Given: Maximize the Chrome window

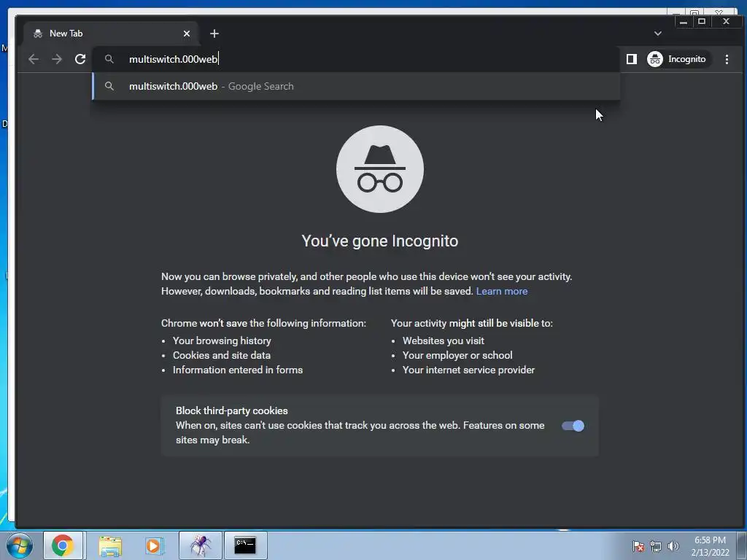Looking at the screenshot, I should point(701,21).
